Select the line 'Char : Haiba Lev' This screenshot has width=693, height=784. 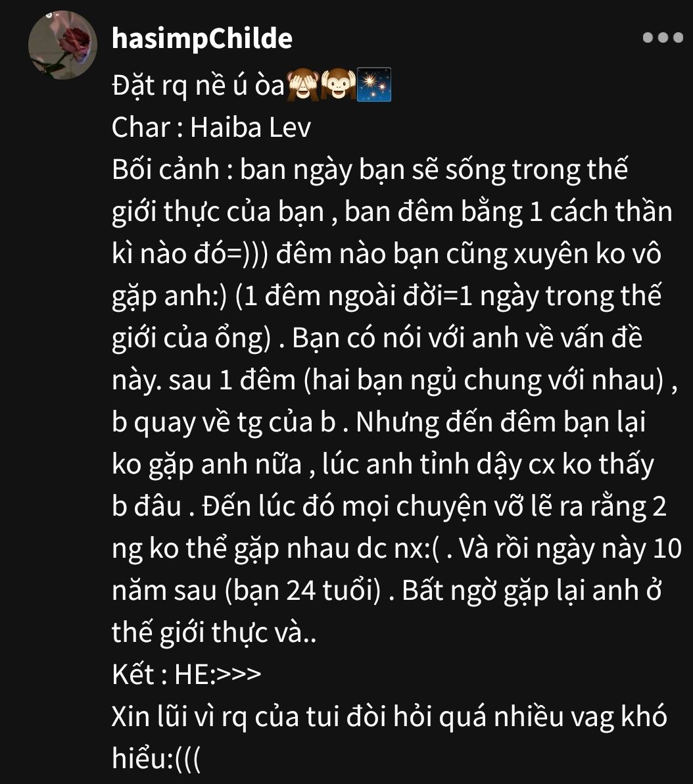[211, 128]
